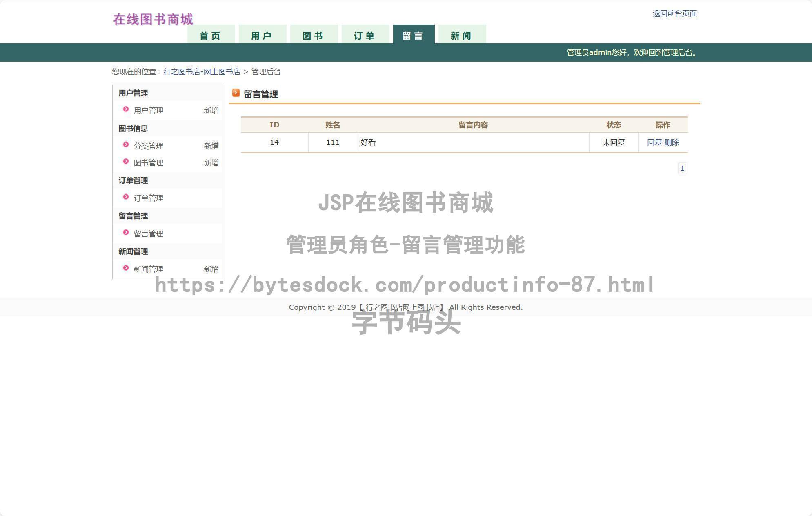The image size is (812, 516).
Task: Click the 姓名 column header
Action: (x=333, y=125)
